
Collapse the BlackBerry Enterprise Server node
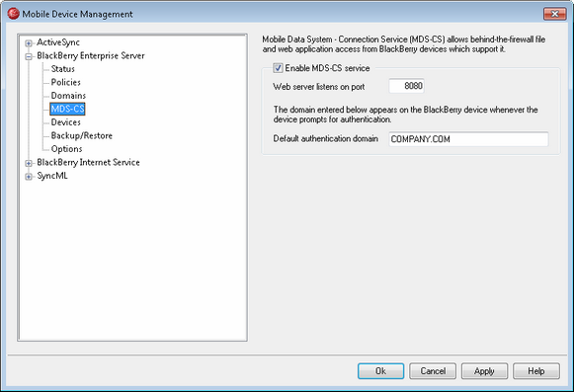tap(29, 56)
